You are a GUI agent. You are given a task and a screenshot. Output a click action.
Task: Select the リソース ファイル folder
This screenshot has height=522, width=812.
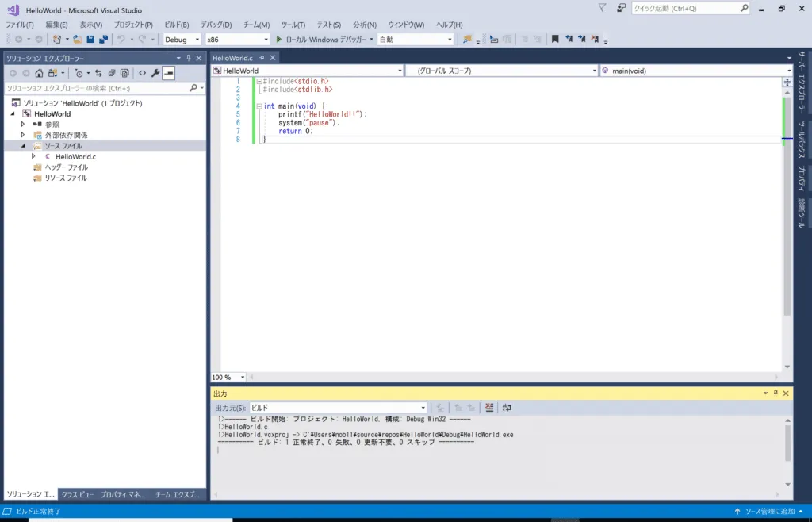(x=65, y=178)
